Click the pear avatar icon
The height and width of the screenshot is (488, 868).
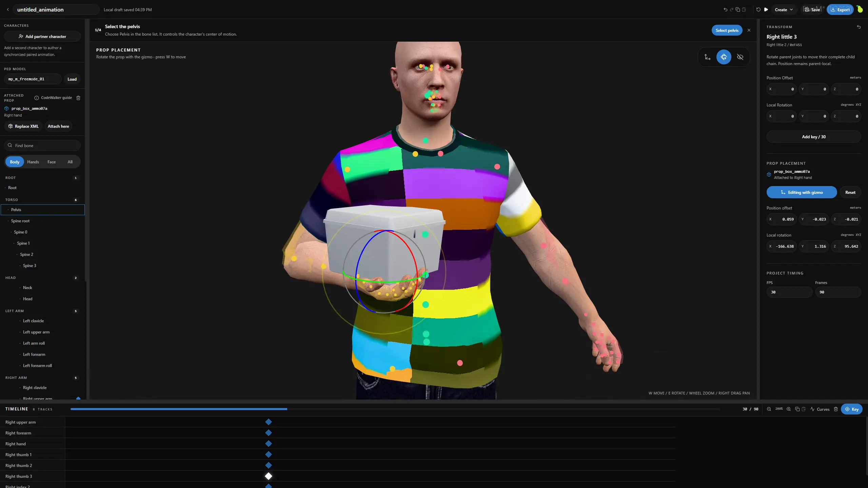pyautogui.click(x=860, y=9)
